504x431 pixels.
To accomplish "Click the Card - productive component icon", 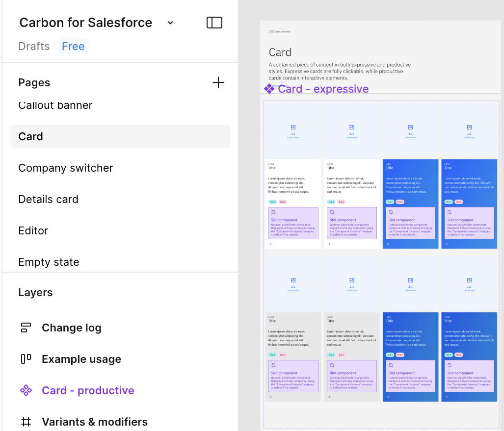I will (x=26, y=391).
